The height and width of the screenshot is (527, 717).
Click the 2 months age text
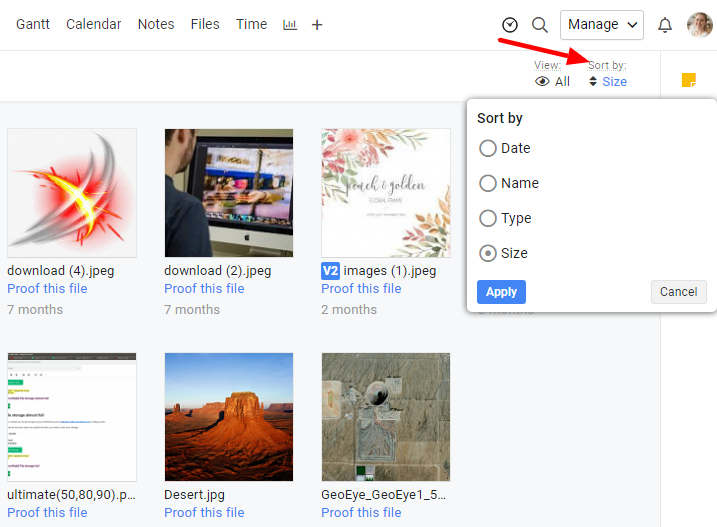pyautogui.click(x=349, y=310)
